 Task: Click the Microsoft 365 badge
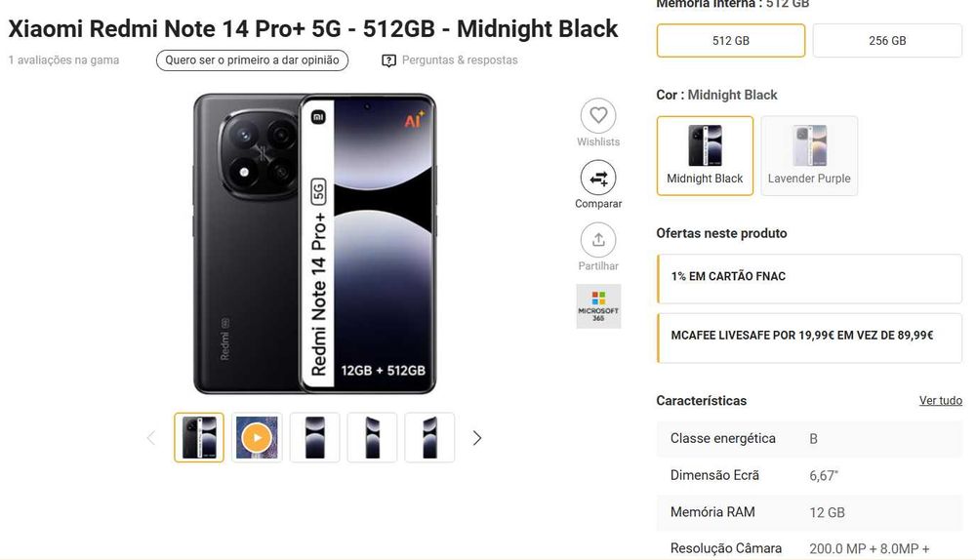(x=598, y=306)
